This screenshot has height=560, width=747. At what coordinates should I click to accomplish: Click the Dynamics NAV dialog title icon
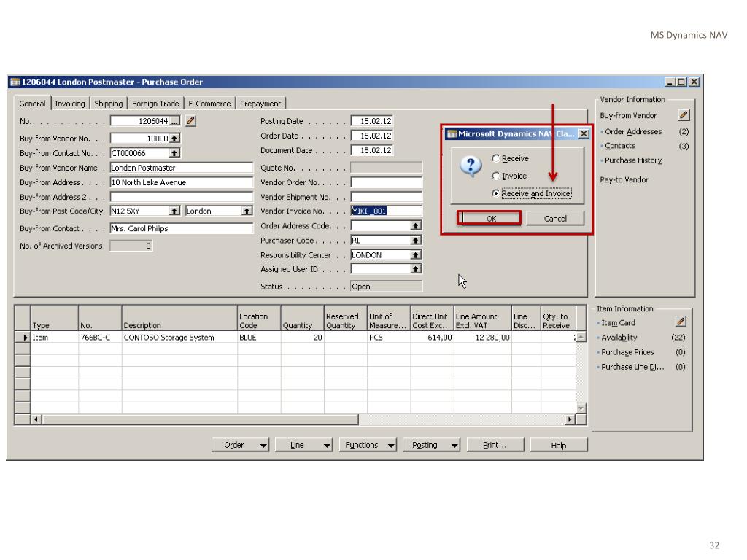[x=452, y=134]
